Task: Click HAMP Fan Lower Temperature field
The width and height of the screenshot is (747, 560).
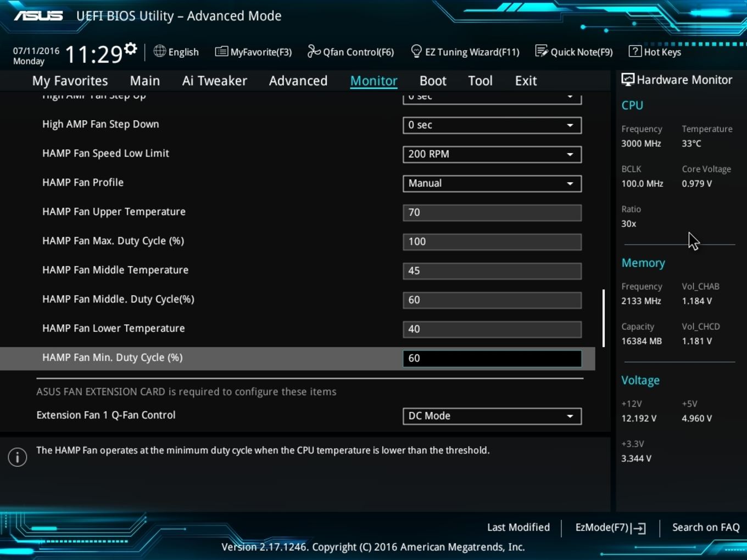Action: [492, 329]
